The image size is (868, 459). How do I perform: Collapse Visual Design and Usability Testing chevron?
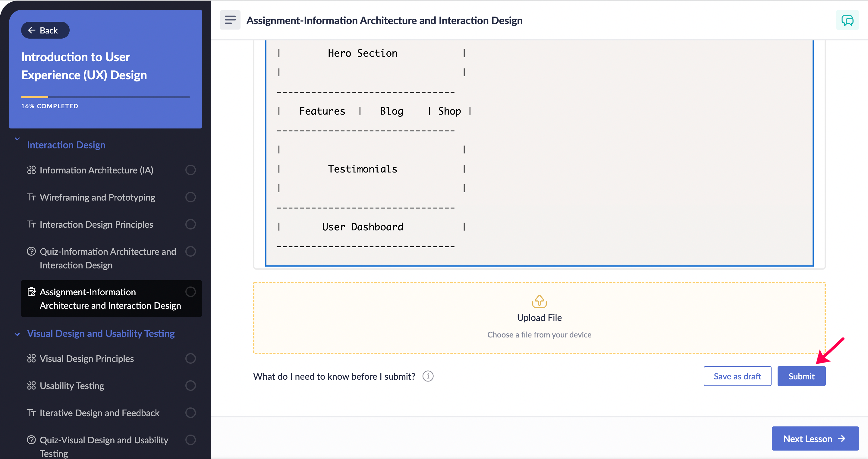[x=17, y=334]
